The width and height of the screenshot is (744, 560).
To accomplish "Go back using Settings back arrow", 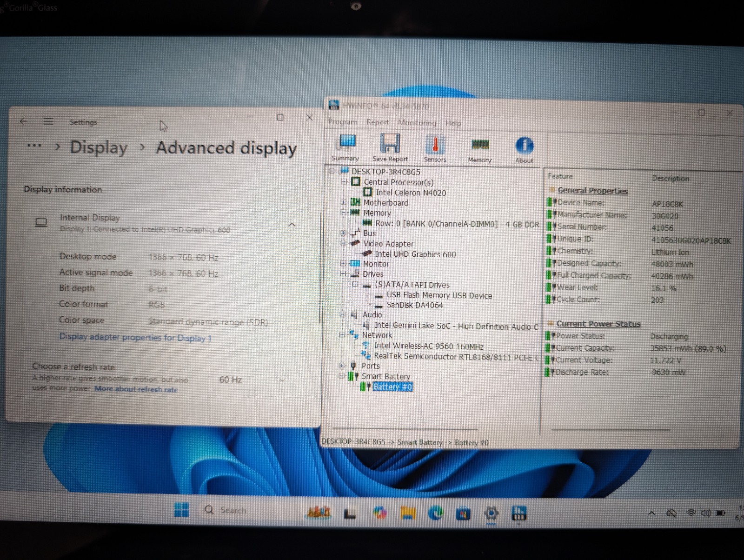I will [23, 121].
